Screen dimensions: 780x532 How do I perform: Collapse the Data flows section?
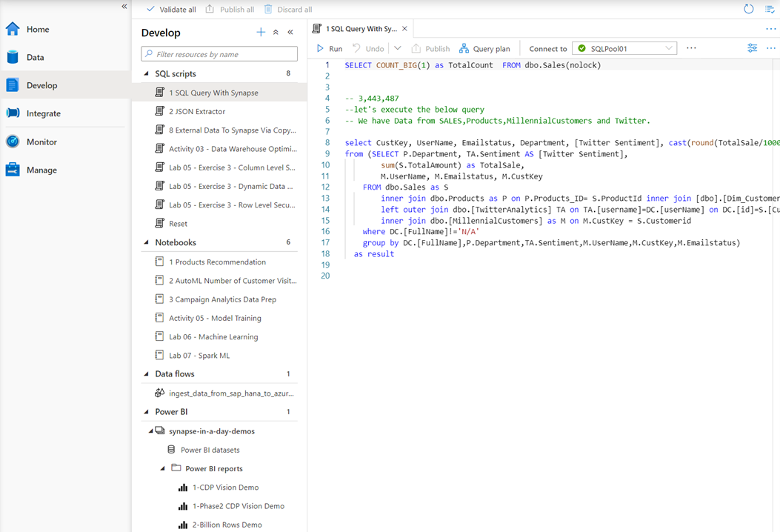146,373
